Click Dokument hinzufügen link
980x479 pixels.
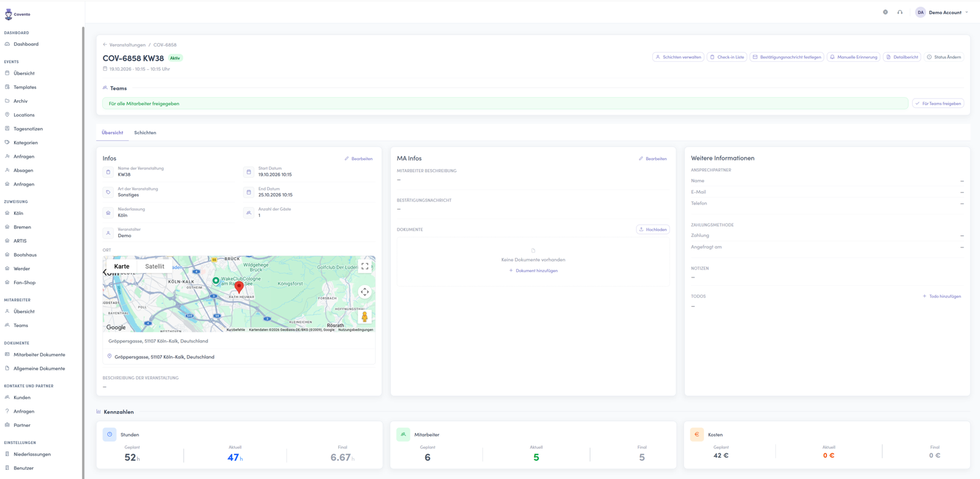click(x=533, y=271)
